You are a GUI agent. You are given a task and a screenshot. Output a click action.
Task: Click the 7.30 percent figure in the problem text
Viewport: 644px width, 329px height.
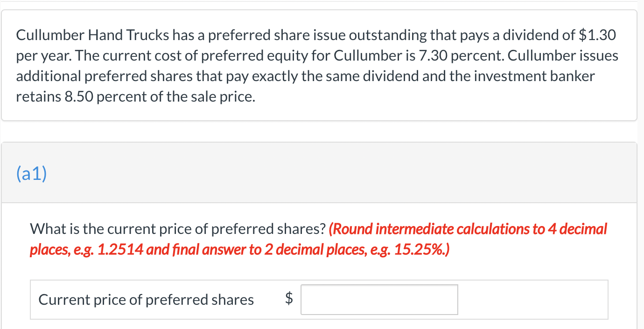(459, 56)
